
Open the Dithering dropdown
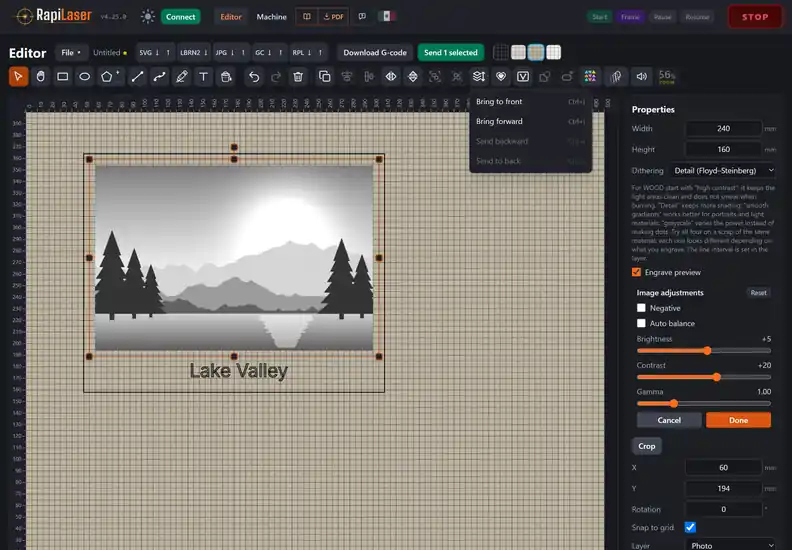coord(723,171)
